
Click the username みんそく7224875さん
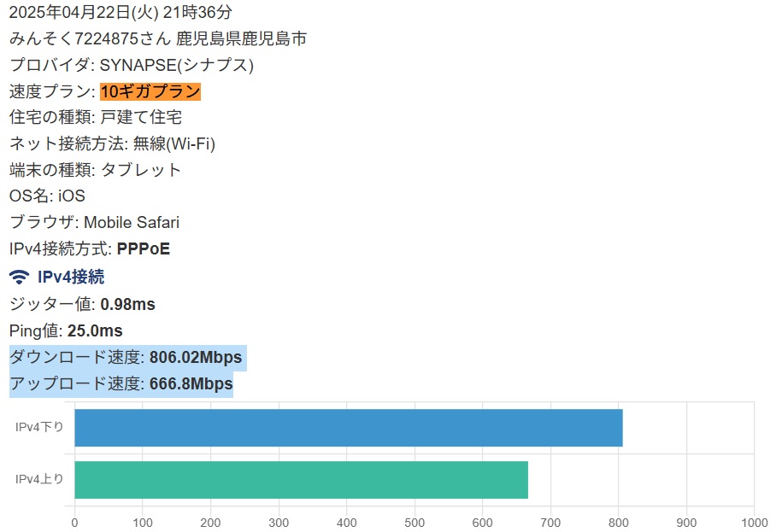tap(90, 38)
